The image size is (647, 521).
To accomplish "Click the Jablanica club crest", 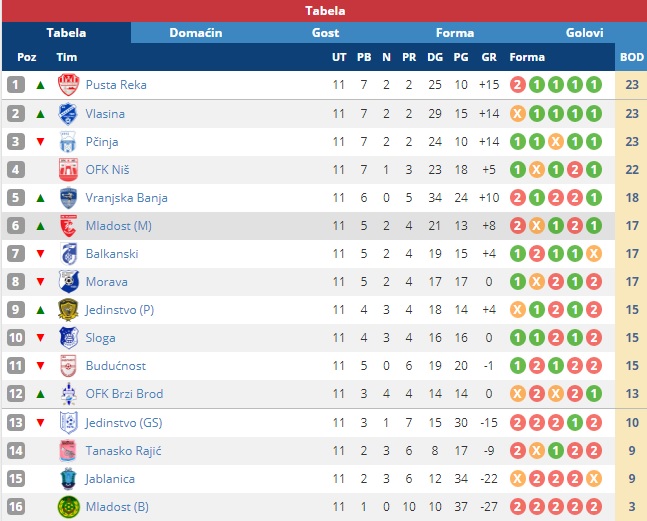I will point(68,479).
